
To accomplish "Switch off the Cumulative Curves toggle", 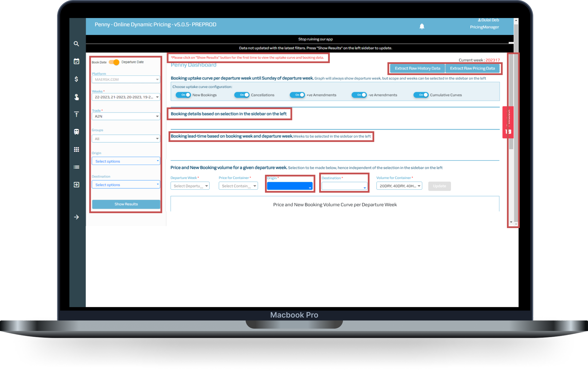I will (421, 95).
